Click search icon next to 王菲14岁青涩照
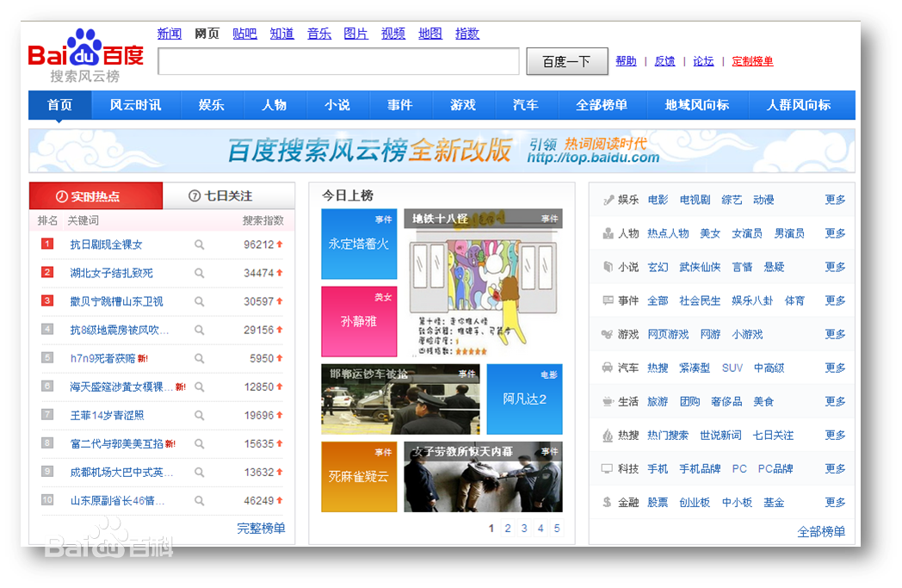 (200, 415)
